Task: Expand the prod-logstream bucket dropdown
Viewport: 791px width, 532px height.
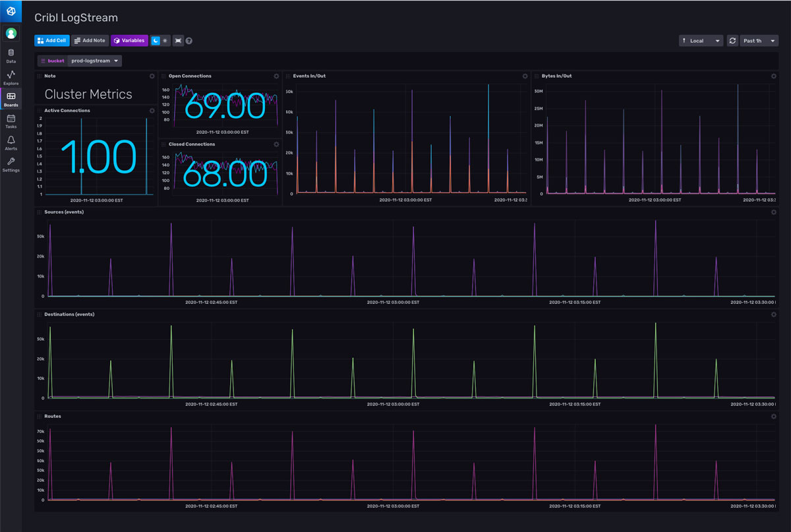Action: click(96, 61)
